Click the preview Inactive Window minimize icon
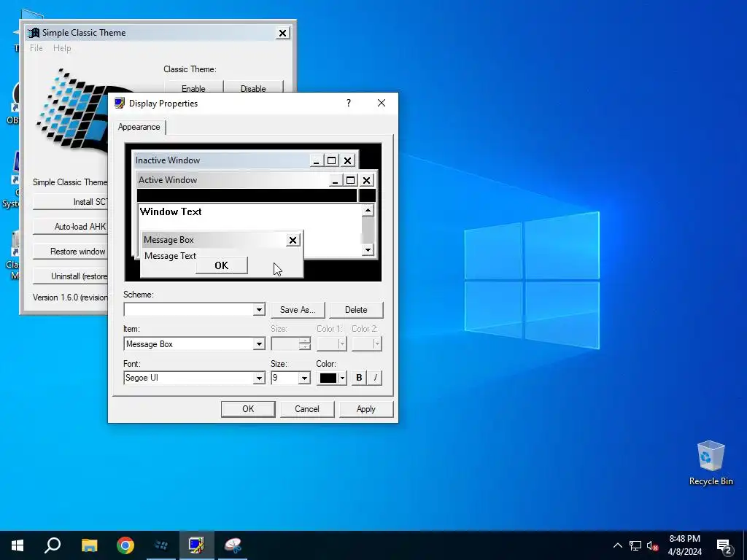This screenshot has height=560, width=747. point(316,161)
